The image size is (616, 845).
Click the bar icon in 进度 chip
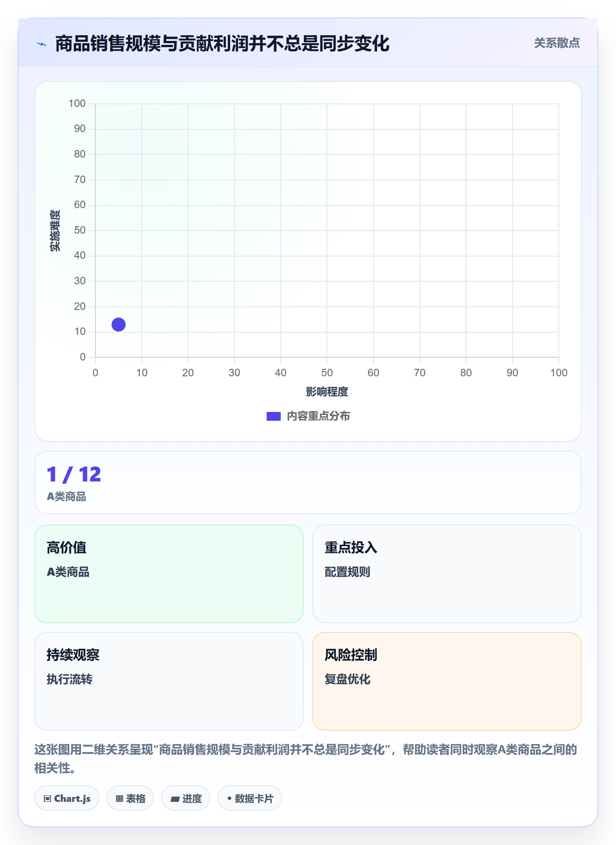pyautogui.click(x=175, y=799)
